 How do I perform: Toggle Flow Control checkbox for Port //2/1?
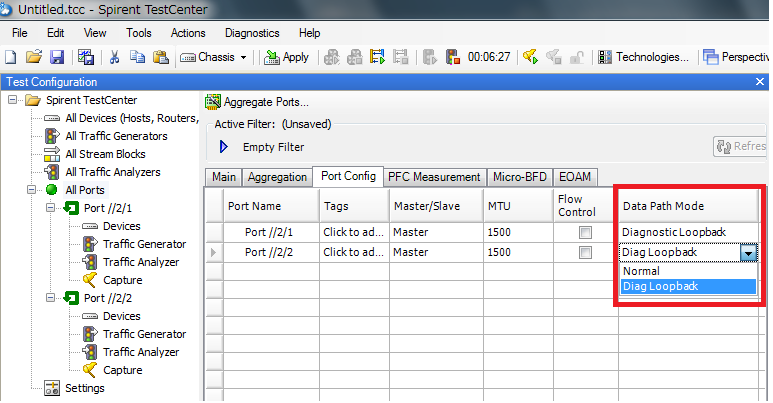pos(585,232)
